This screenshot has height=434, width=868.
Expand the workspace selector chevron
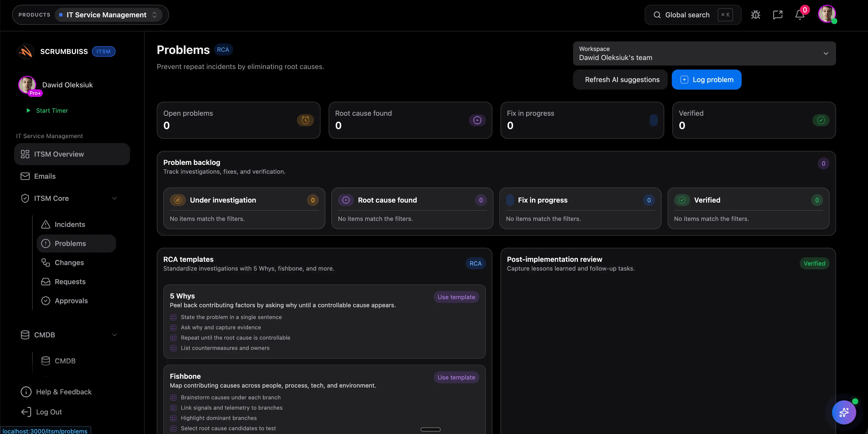click(826, 53)
